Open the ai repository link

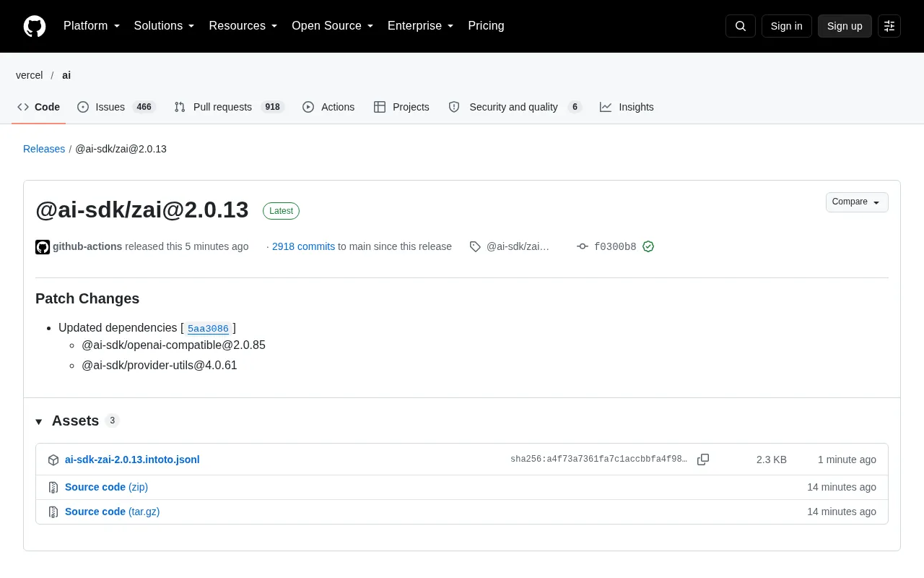[x=66, y=75]
